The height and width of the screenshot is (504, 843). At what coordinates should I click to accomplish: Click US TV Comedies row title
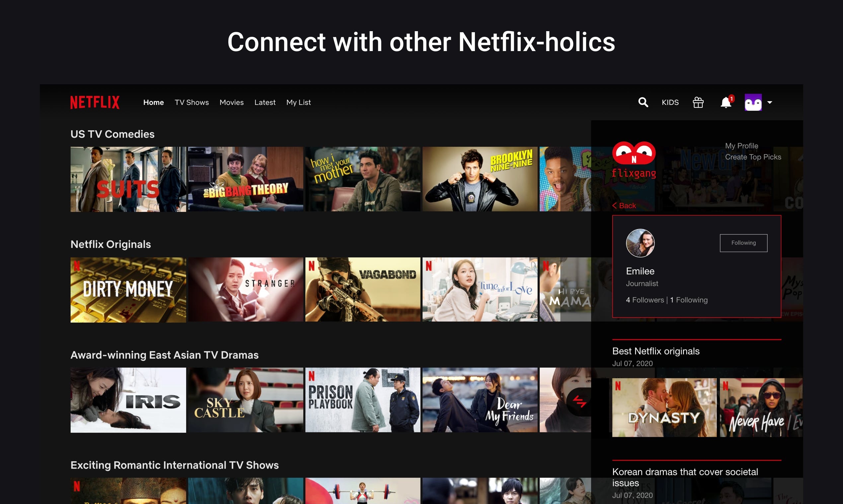[x=112, y=134]
